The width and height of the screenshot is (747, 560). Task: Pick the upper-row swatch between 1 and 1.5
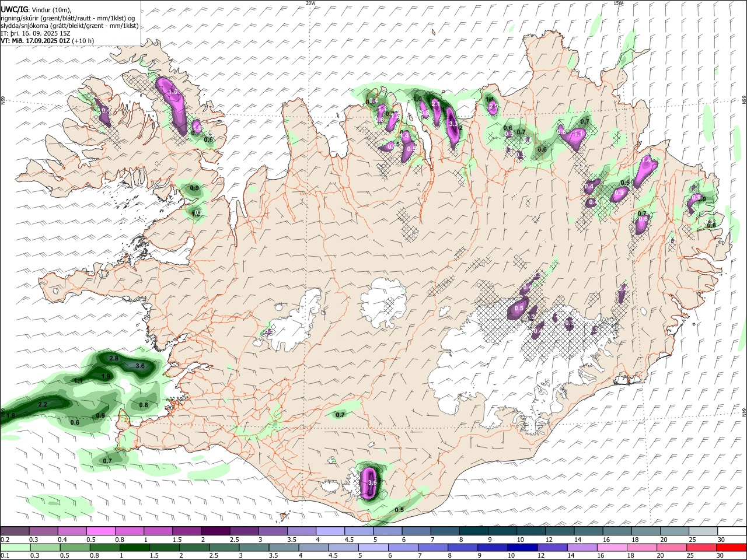[x=158, y=531]
